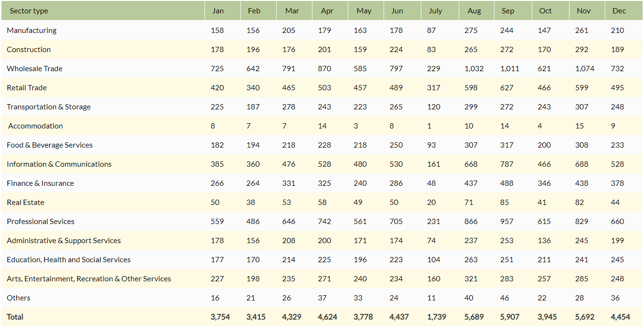Select Administrative & Support Services row label

[64, 240]
